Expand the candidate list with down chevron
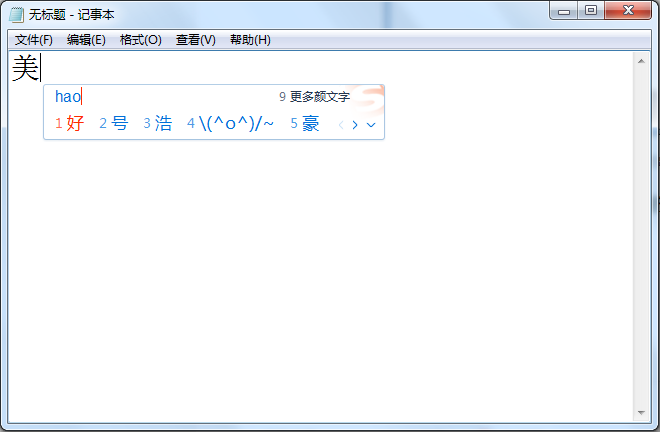This screenshot has height=432, width=660. pyautogui.click(x=371, y=125)
